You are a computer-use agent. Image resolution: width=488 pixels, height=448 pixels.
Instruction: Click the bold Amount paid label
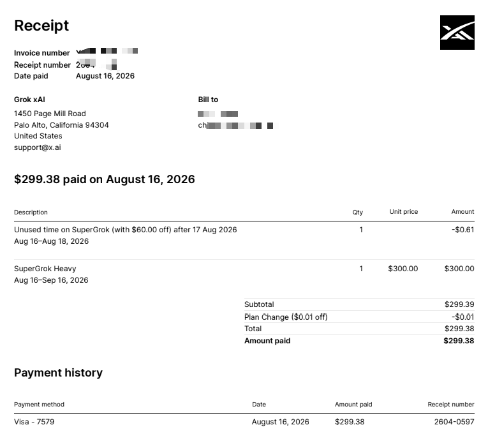coord(267,341)
